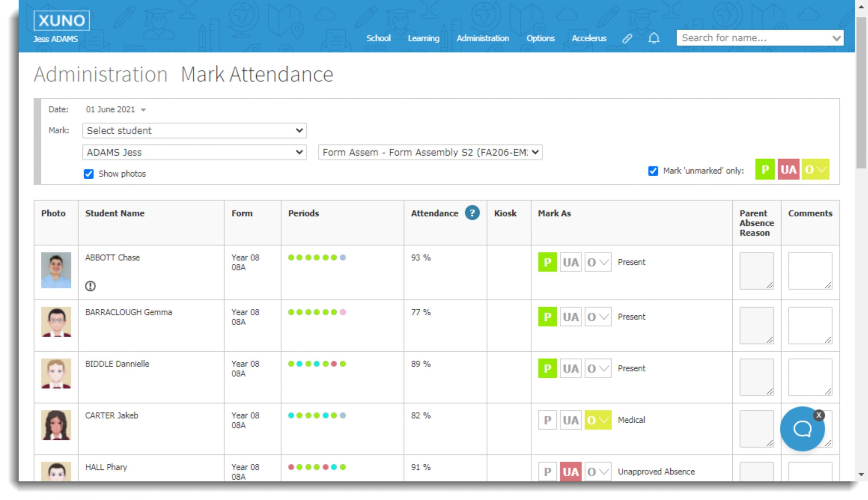Mark HALL Phary as Present

point(547,471)
